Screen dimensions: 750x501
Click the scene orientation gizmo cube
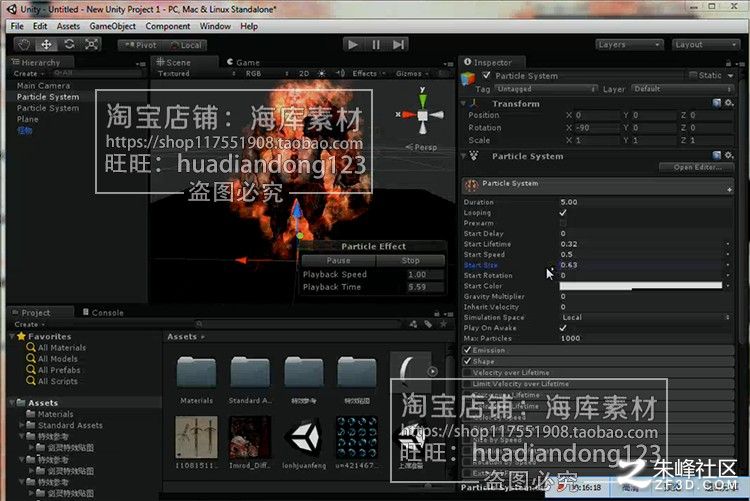click(x=422, y=115)
